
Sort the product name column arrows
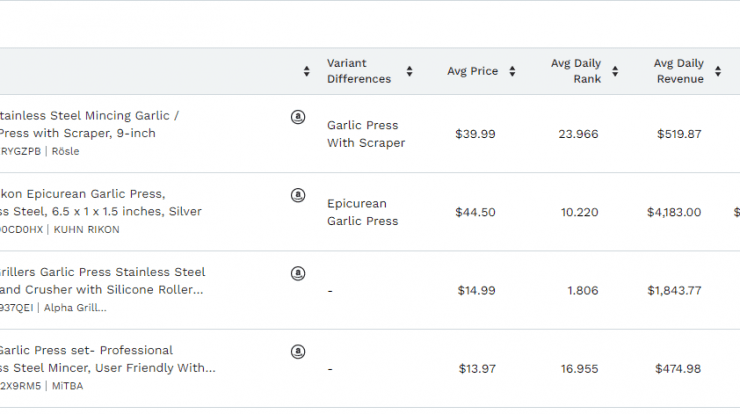[306, 71]
